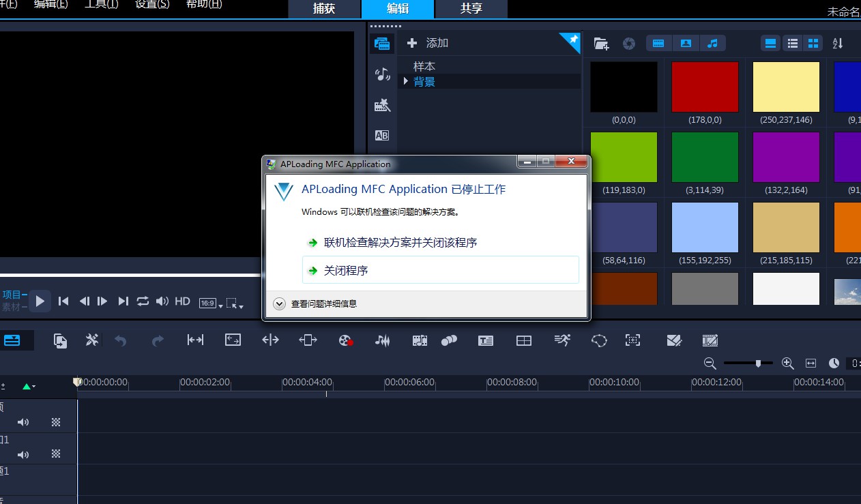Open the 16:9 aspect ratio dropdown
This screenshot has width=861, height=504.
click(210, 302)
